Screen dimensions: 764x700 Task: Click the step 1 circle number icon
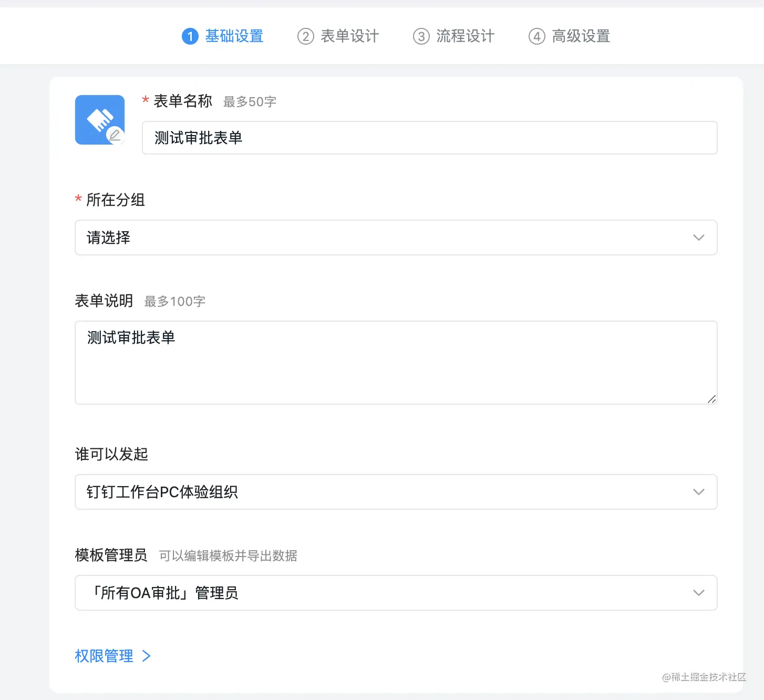[190, 36]
